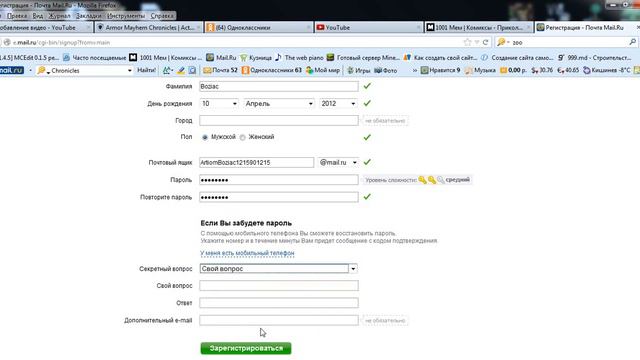
Task: Click the green Зарегистрироваться button
Action: pos(246,348)
